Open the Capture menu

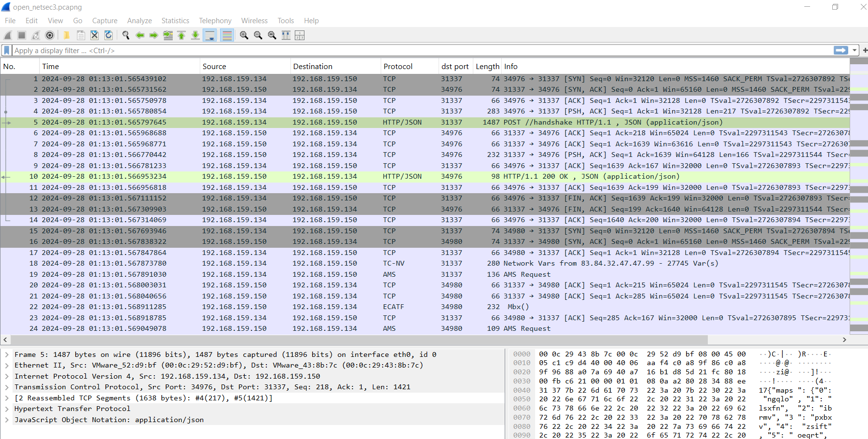[x=105, y=21]
